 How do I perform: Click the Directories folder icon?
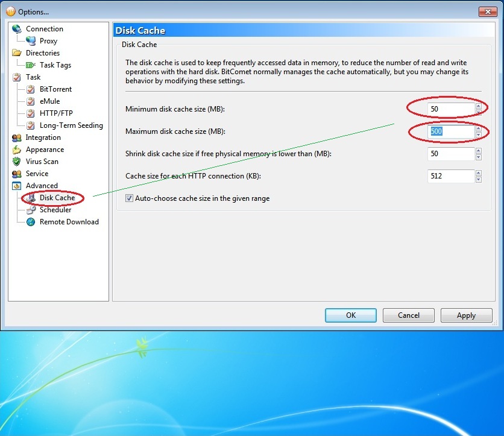click(x=16, y=53)
